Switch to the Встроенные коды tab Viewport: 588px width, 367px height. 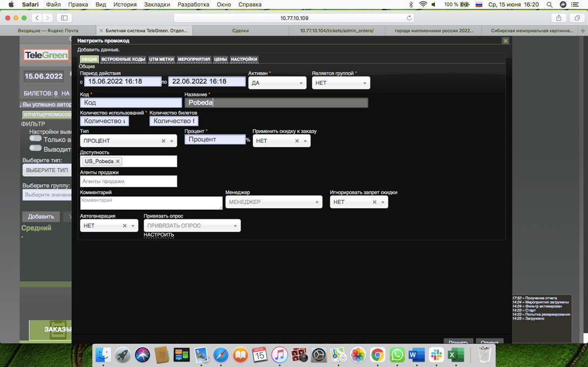(123, 59)
